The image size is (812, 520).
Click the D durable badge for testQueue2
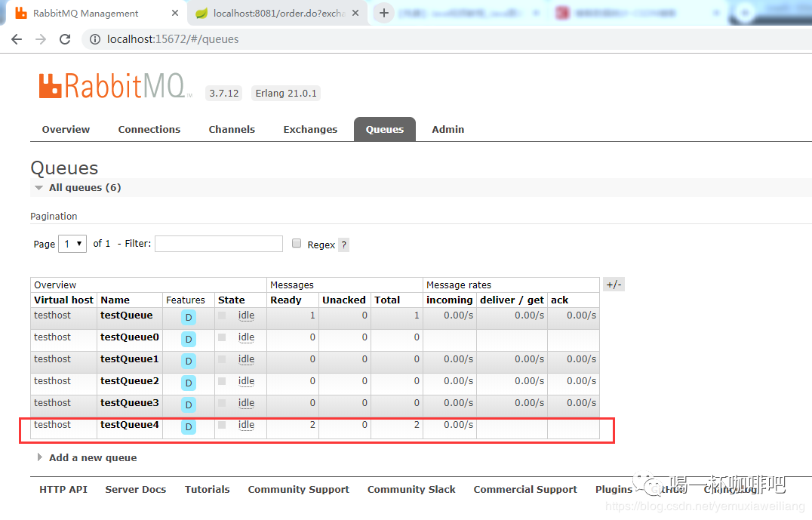pyautogui.click(x=189, y=383)
